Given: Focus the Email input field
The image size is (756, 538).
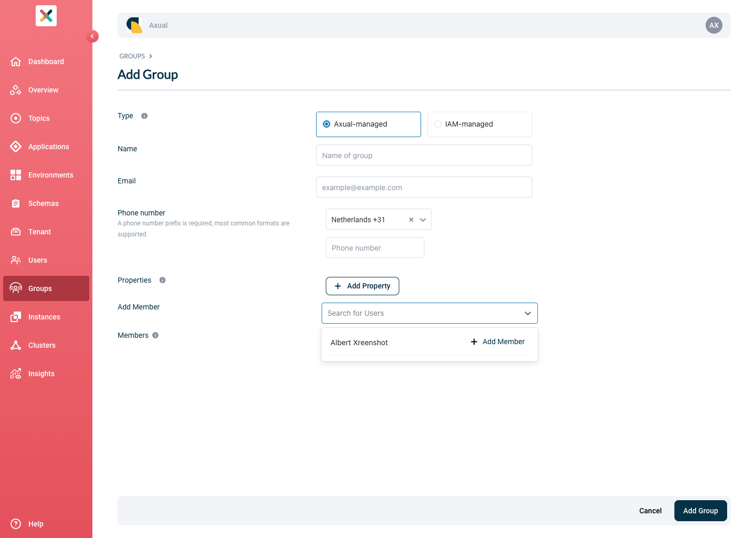Looking at the screenshot, I should point(424,187).
